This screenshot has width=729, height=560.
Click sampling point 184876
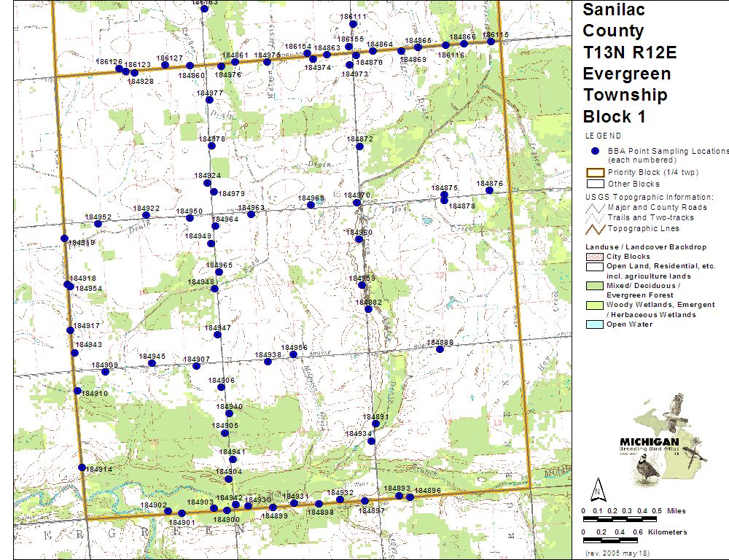pyautogui.click(x=489, y=190)
